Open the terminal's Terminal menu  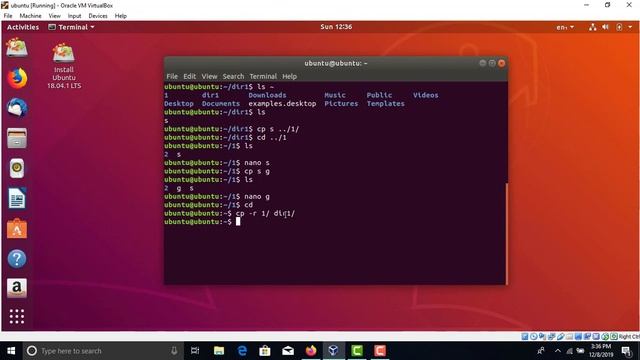[x=263, y=76]
